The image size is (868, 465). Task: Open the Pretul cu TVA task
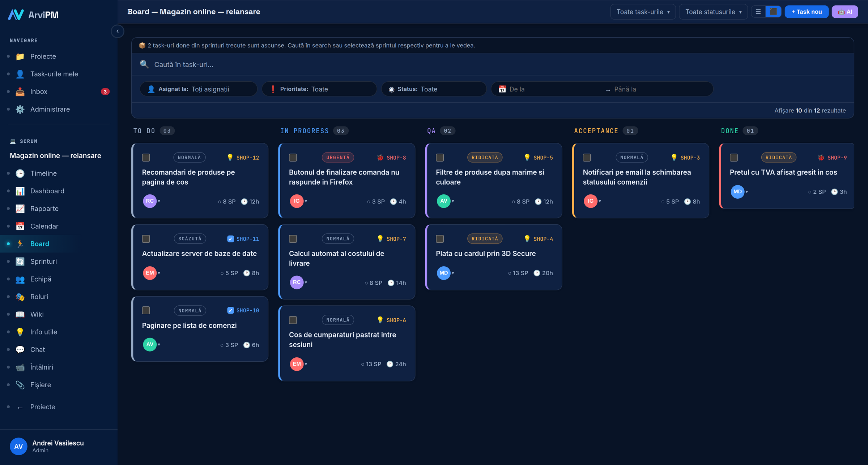point(783,172)
